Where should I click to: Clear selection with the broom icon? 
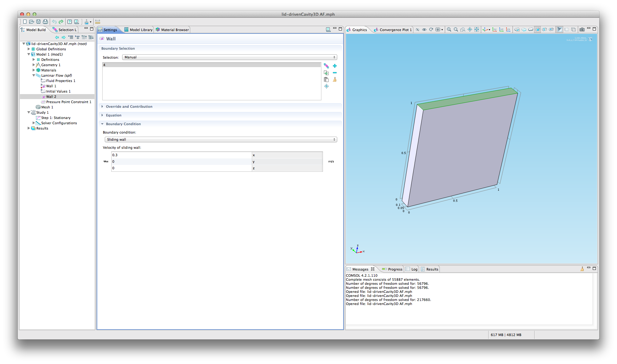pos(335,80)
